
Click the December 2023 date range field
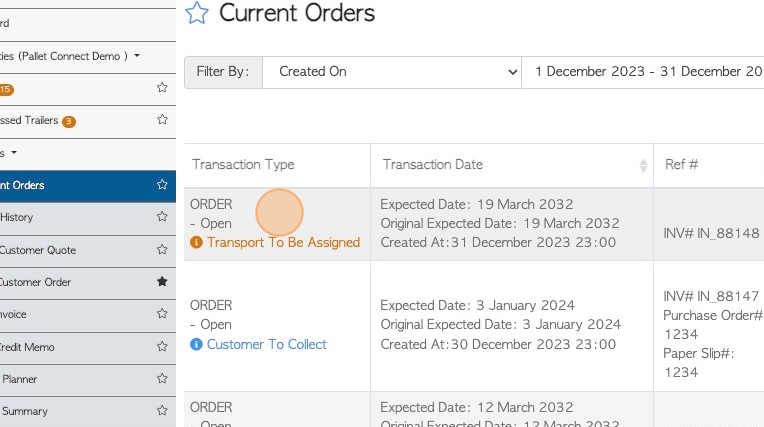(643, 72)
